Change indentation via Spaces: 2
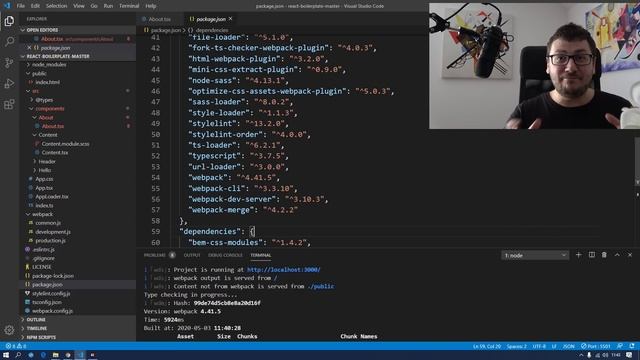The width and height of the screenshot is (640, 360). coord(517,346)
